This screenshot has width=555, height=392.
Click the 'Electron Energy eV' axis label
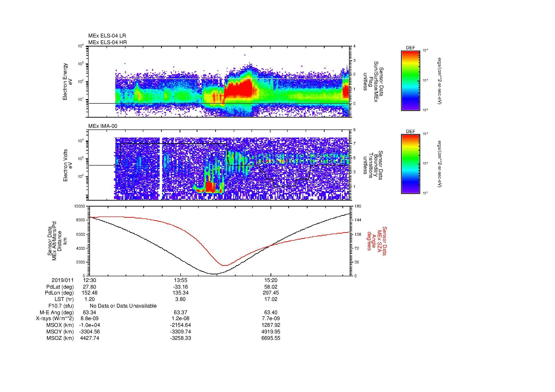(67, 82)
